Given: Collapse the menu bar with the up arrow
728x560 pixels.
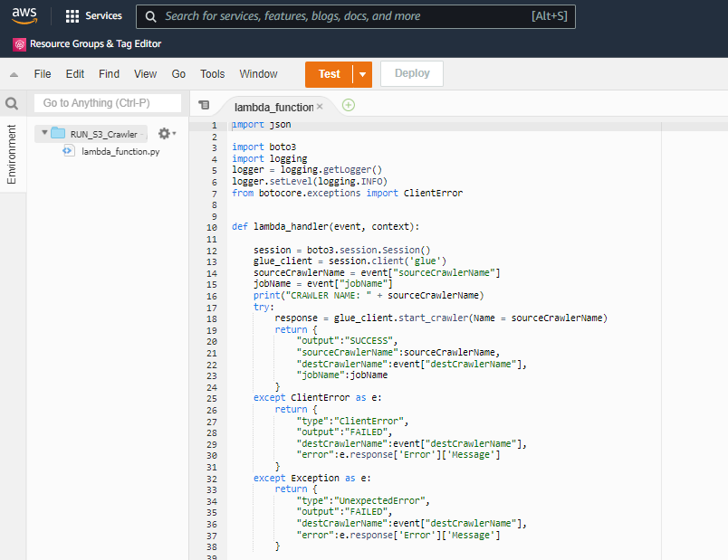Looking at the screenshot, I should point(14,74).
